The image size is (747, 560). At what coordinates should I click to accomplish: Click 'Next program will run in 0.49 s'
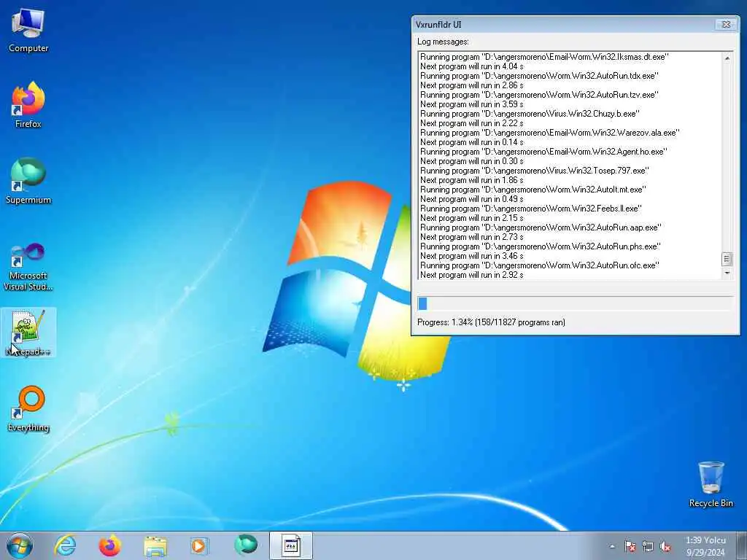472,199
